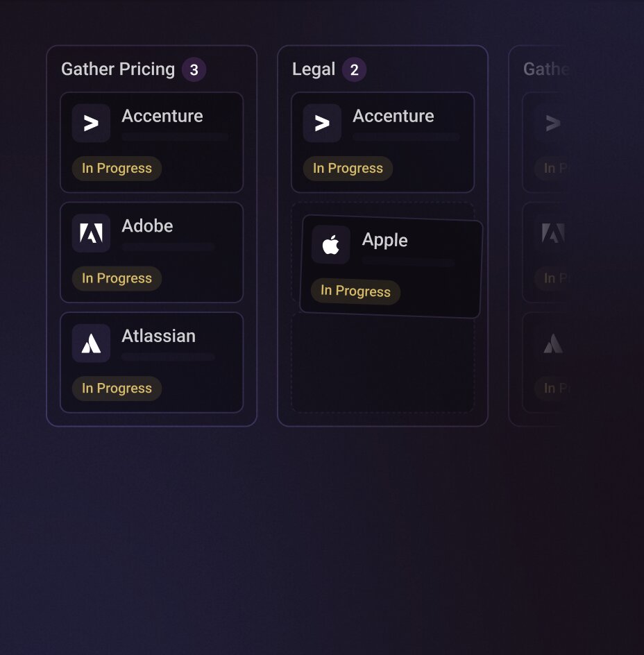Click In Progress badge on Legal Accenture card
The height and width of the screenshot is (655, 644).
pos(348,168)
